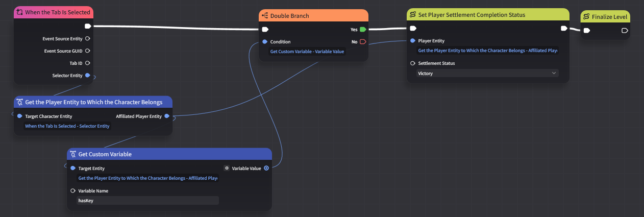644x217 pixels.
Task: Click the Target Character Entity input pin
Action: click(20, 116)
